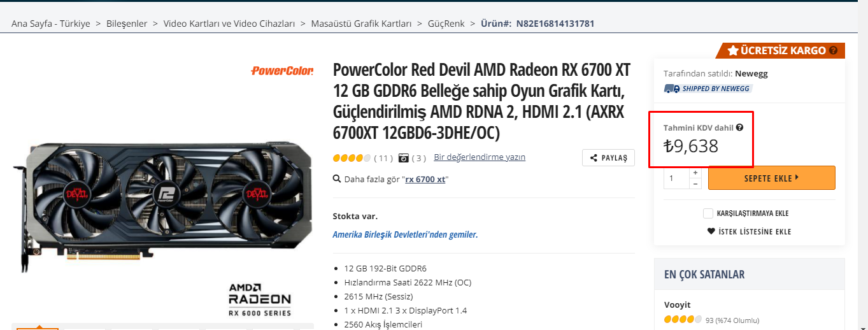This screenshot has height=330, width=868.
Task: Click the PowerColor brand logo
Action: click(282, 71)
